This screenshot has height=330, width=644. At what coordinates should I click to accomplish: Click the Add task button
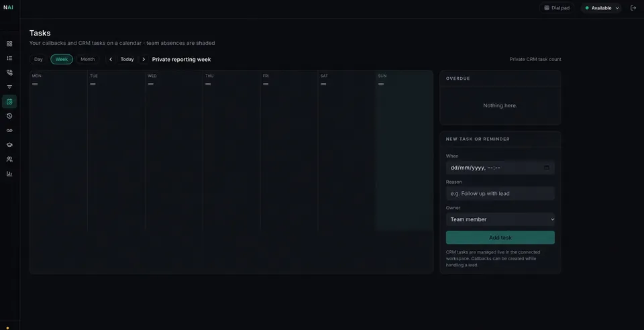pos(500,237)
